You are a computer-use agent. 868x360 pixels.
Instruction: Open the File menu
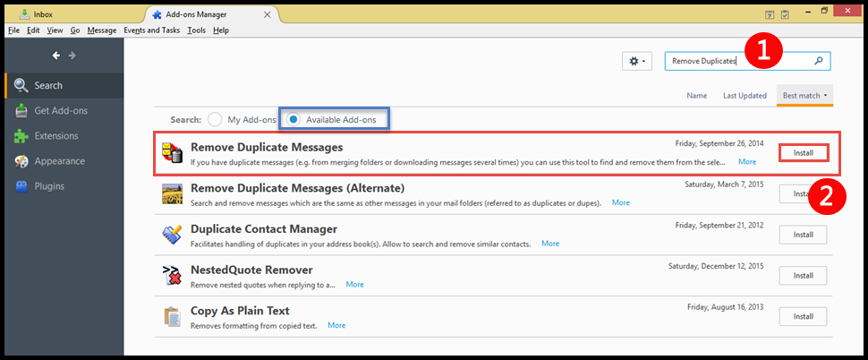13,30
